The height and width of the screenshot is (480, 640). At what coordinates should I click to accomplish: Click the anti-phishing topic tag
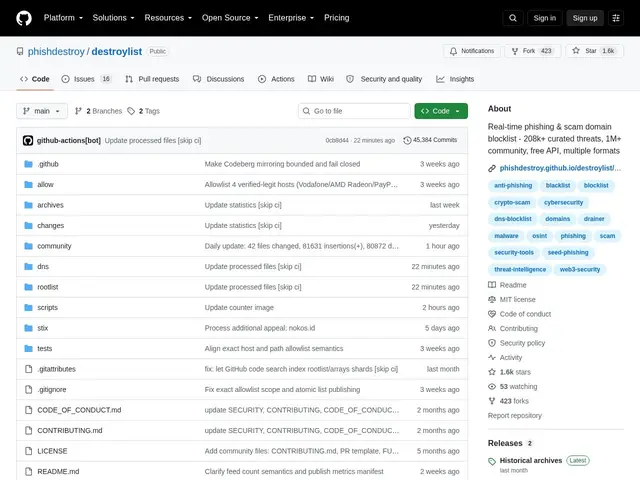click(x=513, y=185)
